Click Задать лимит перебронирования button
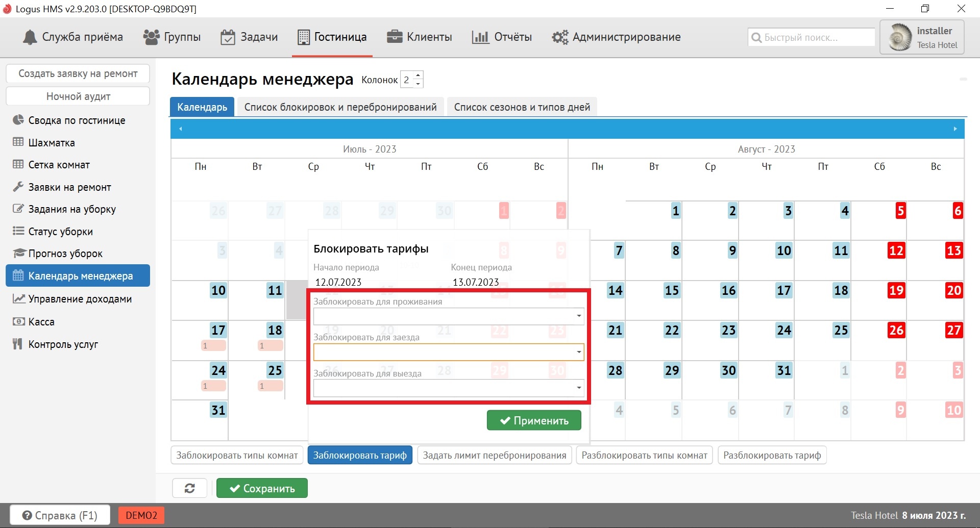Screen dimensions: 980x528 495,455
